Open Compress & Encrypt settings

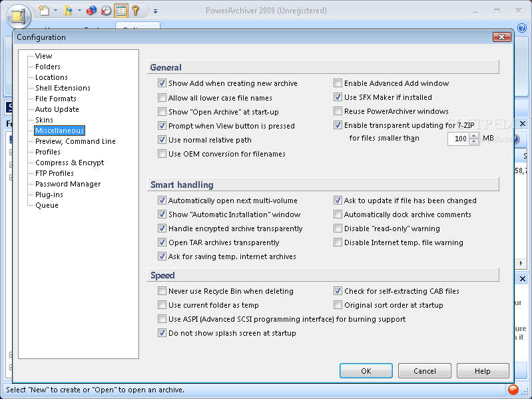[x=69, y=163]
